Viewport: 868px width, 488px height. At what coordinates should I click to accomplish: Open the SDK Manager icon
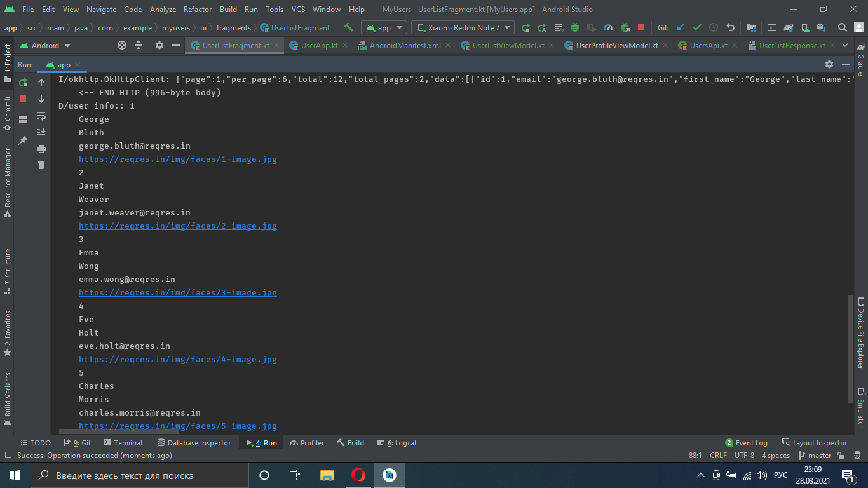pyautogui.click(x=822, y=27)
